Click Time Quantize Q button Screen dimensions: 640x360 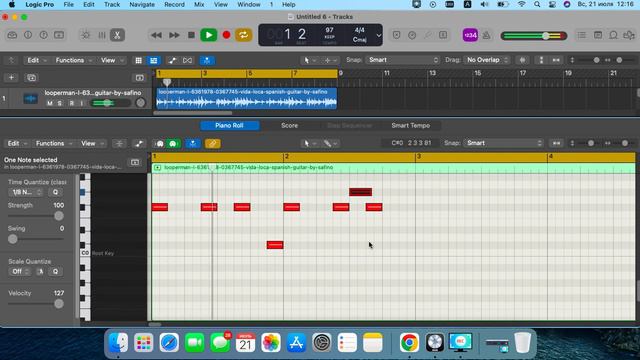(56, 192)
